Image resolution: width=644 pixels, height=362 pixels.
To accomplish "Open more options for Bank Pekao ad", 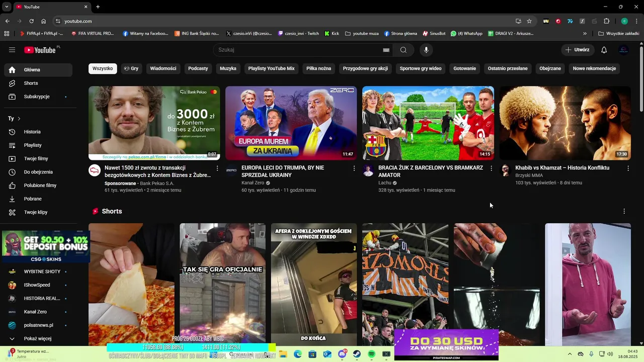I will click(217, 168).
